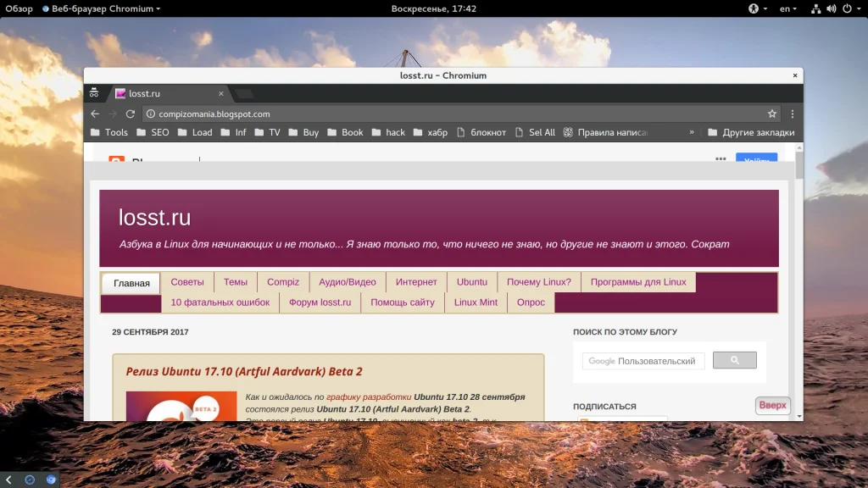Go back with the browser back arrow
868x488 pixels.
[95, 114]
